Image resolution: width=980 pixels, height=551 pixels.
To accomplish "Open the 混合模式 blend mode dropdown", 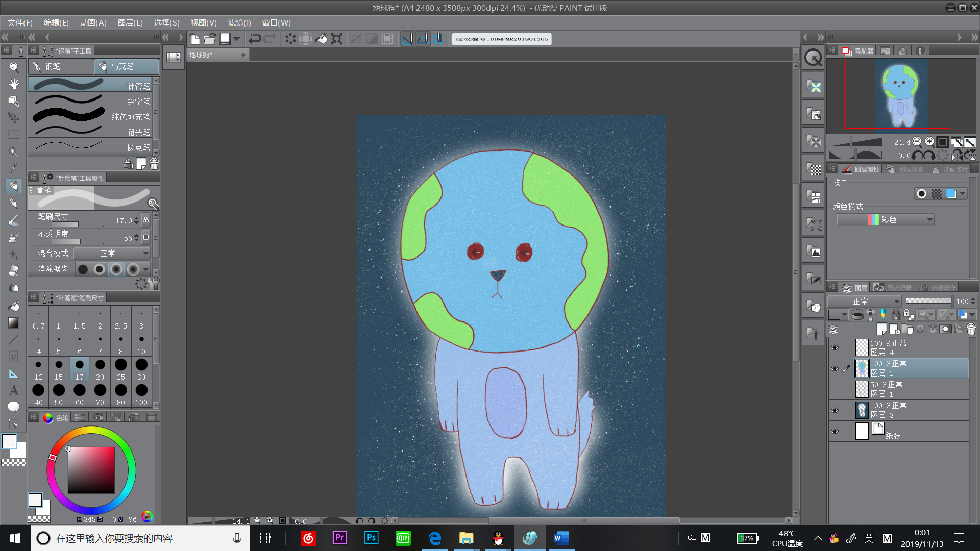I will click(x=111, y=254).
